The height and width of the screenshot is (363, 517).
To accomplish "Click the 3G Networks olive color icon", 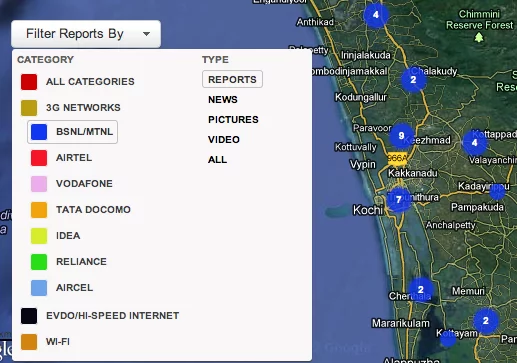I will pos(29,108).
